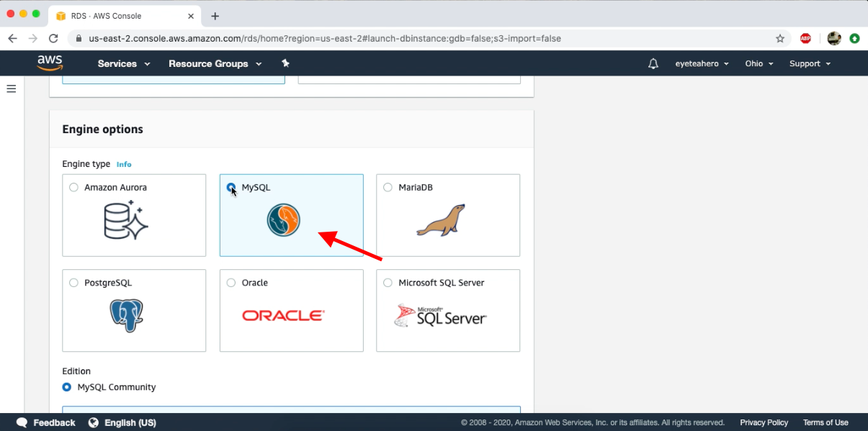
Task: Click the Oracle logo
Action: pos(284,315)
